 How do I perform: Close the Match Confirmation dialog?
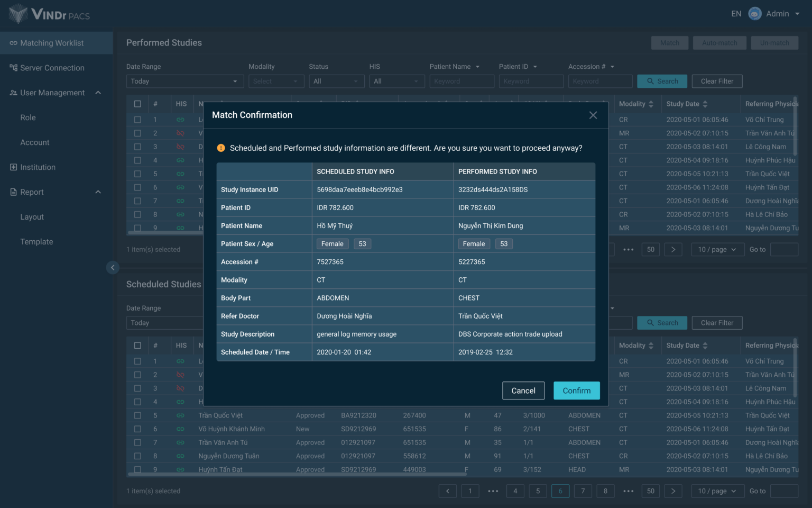[x=593, y=115]
